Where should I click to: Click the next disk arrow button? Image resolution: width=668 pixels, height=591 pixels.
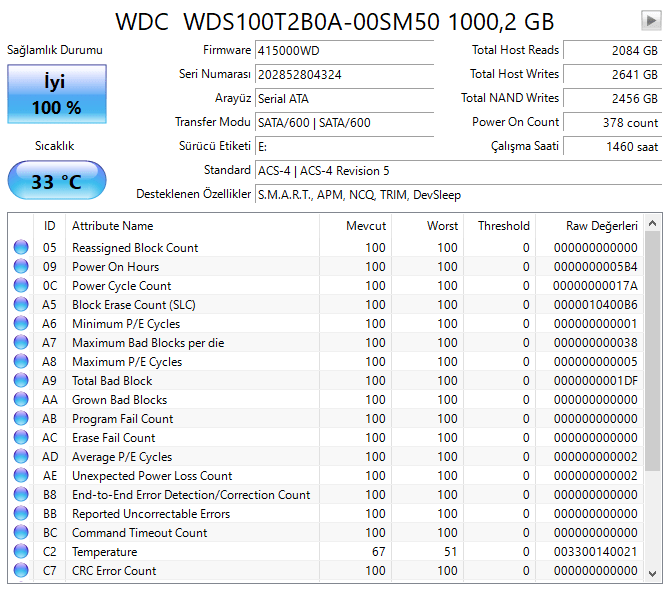point(651,20)
